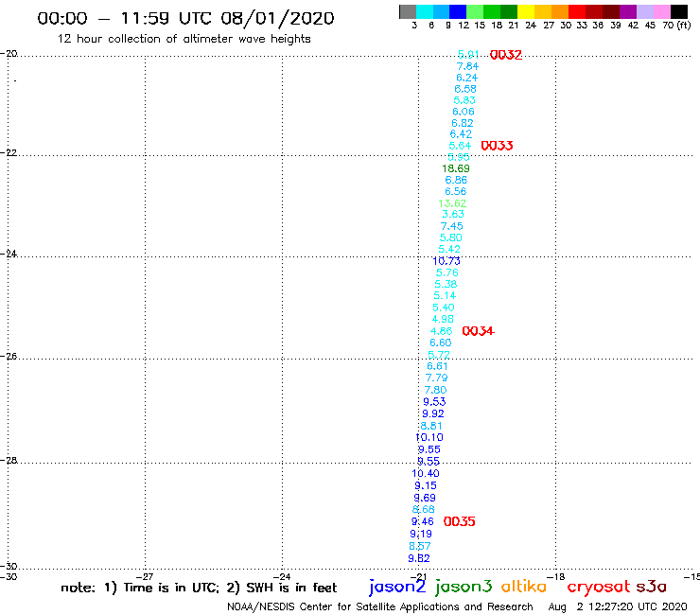Click the 5.91 value at the track top
Image resolution: width=700 pixels, height=615 pixels.
pos(468,55)
